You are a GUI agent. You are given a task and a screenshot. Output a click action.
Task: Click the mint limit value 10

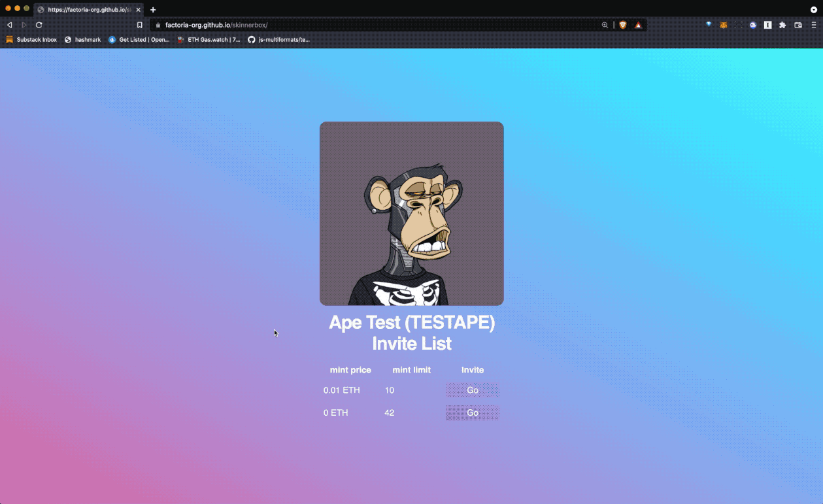point(390,390)
